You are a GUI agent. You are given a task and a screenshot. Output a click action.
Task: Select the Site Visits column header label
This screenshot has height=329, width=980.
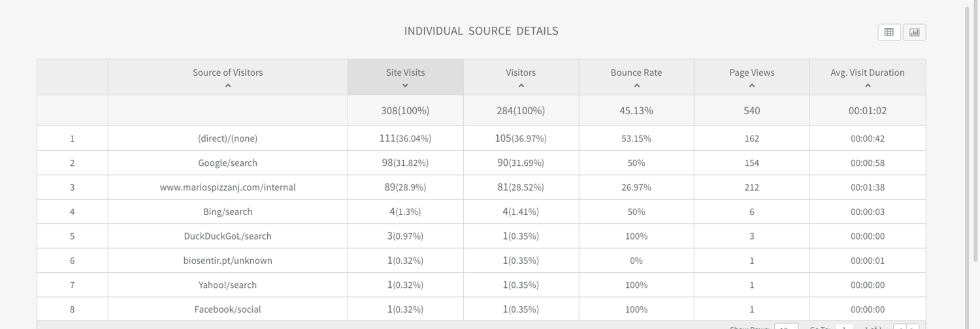405,72
